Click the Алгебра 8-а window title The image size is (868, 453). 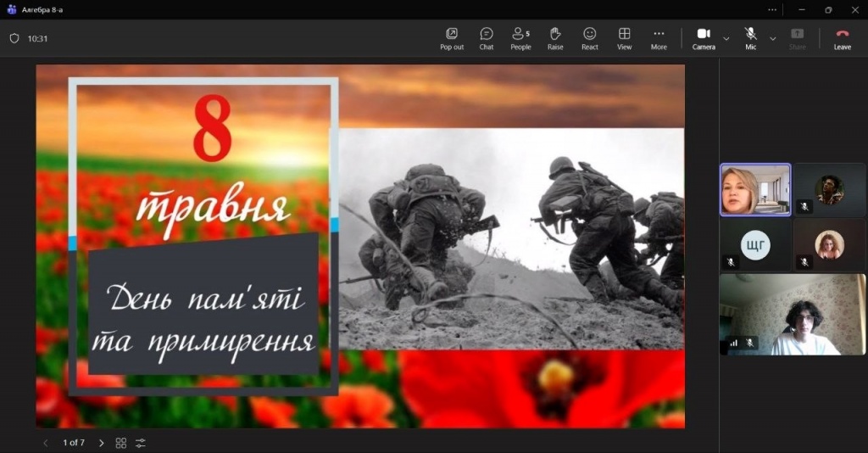click(42, 9)
